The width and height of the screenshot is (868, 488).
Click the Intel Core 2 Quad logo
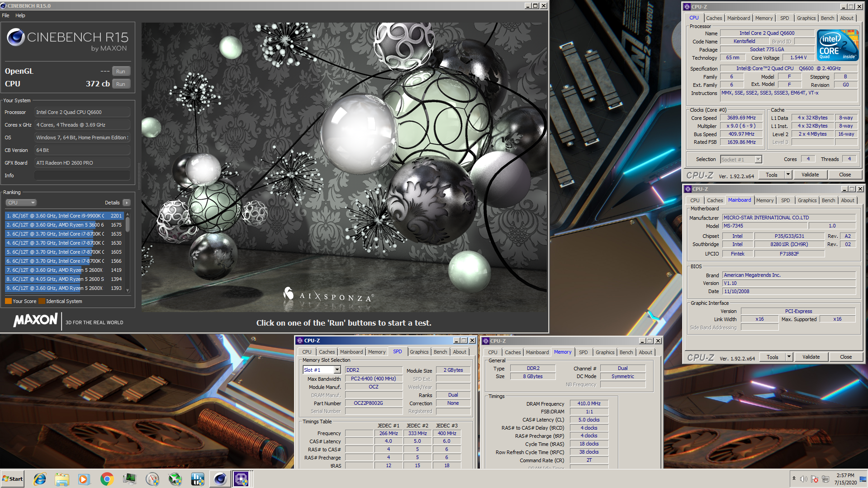[x=837, y=45]
